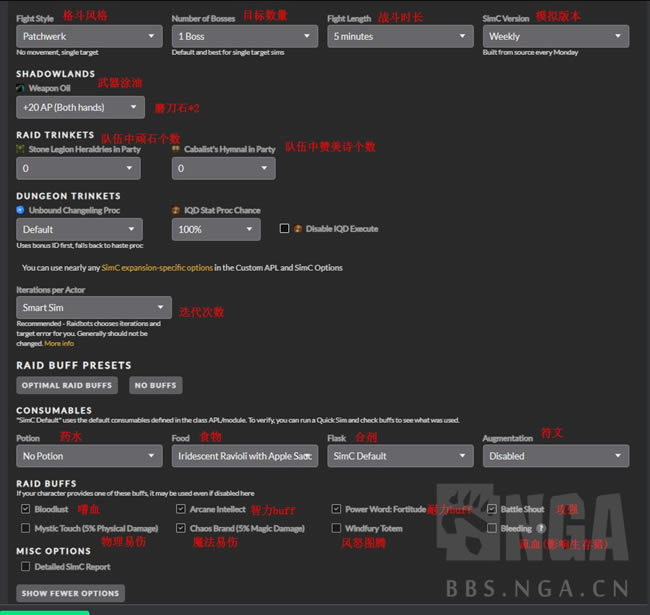Follow the More info link
650x615 pixels.
coord(59,343)
